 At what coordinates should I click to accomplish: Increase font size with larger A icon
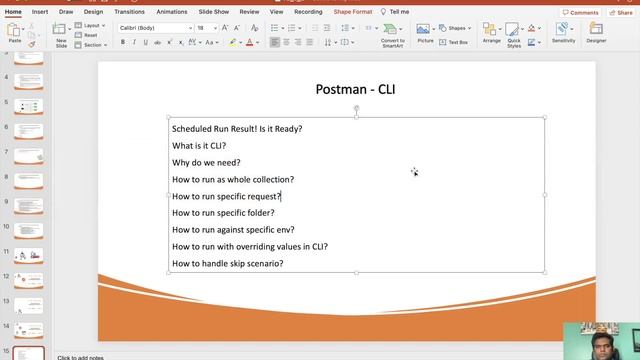click(225, 28)
